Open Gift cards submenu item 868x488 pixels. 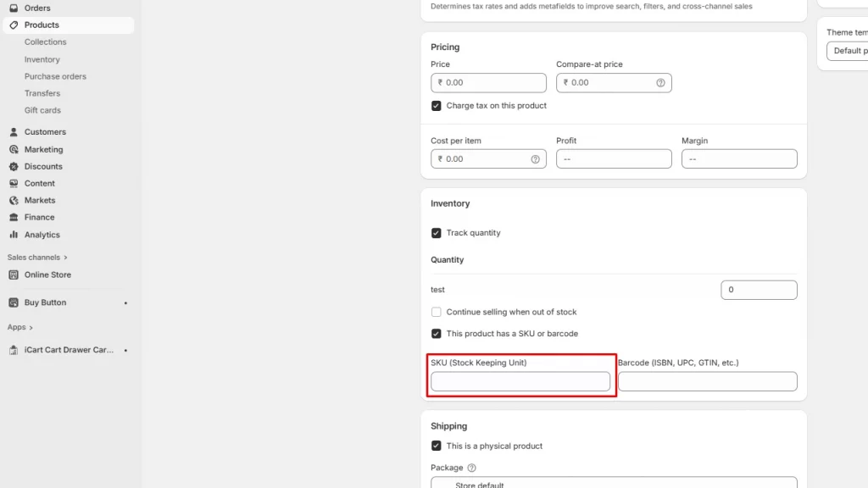pyautogui.click(x=42, y=110)
